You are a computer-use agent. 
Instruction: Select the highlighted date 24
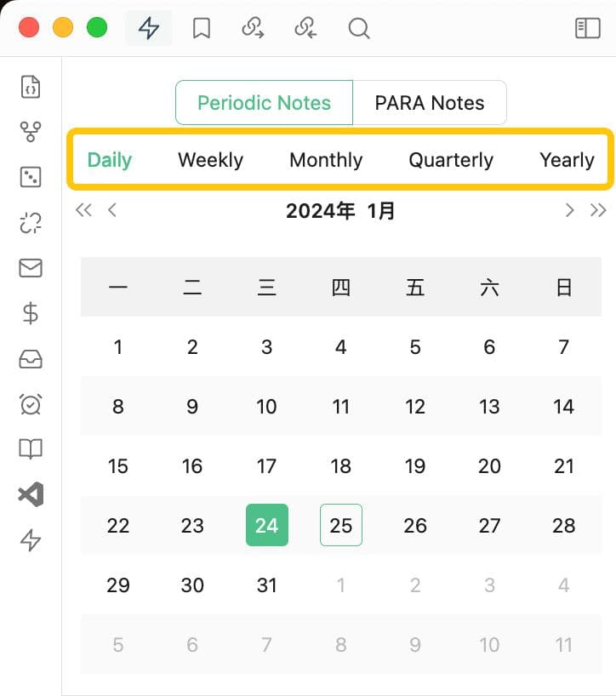(266, 525)
